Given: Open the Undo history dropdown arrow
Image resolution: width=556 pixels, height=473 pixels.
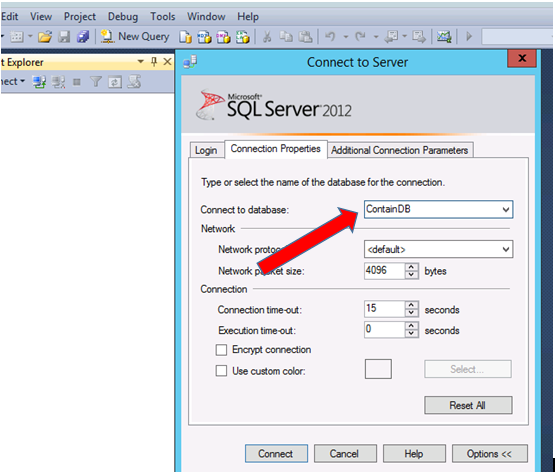Looking at the screenshot, I should [x=346, y=37].
